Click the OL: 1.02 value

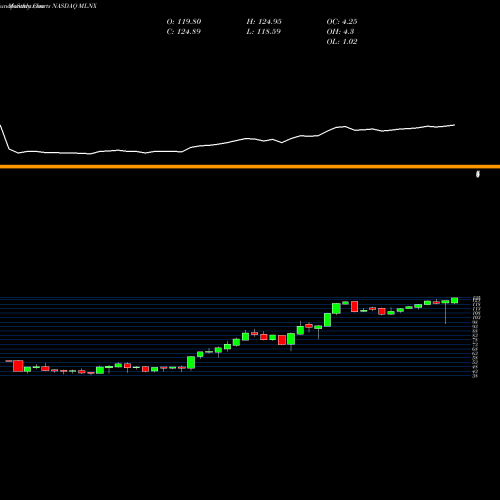pyautogui.click(x=342, y=42)
